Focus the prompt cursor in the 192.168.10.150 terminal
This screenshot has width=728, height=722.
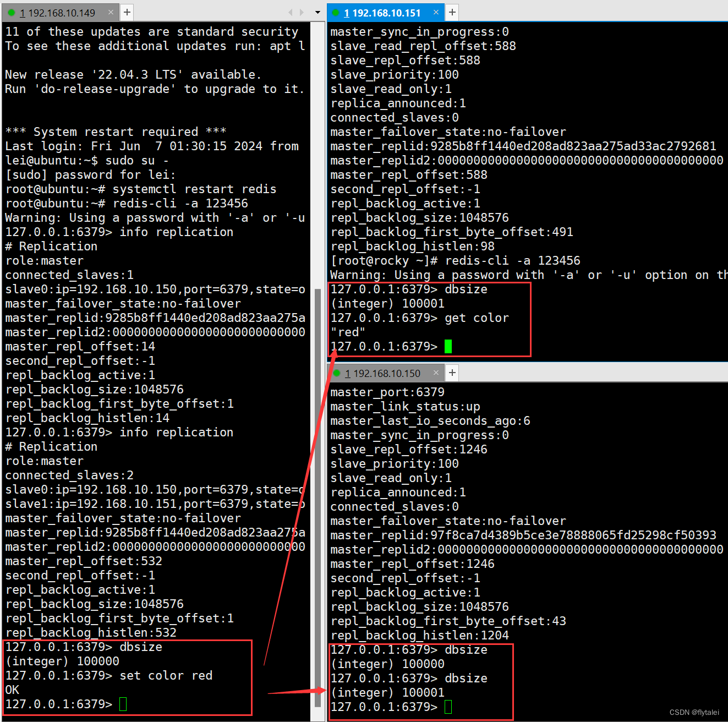(448, 707)
